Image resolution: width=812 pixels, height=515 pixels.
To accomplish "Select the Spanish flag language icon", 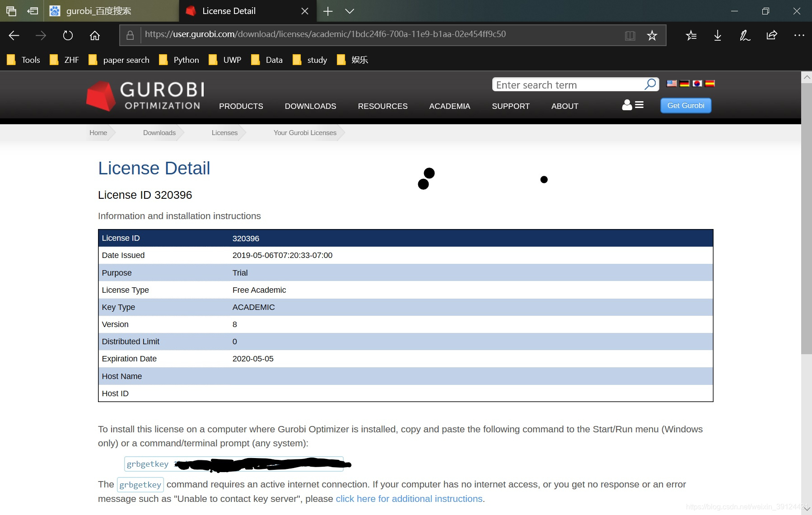I will [709, 83].
